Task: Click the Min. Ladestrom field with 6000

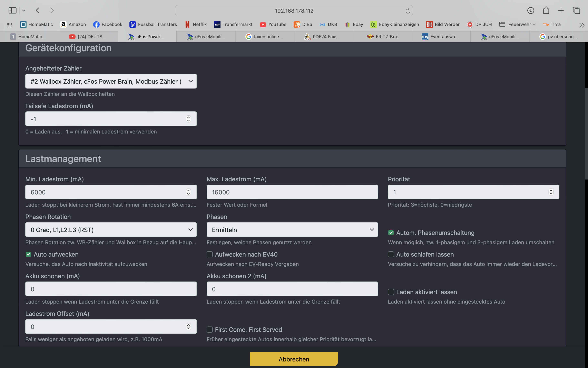Action: click(x=111, y=192)
